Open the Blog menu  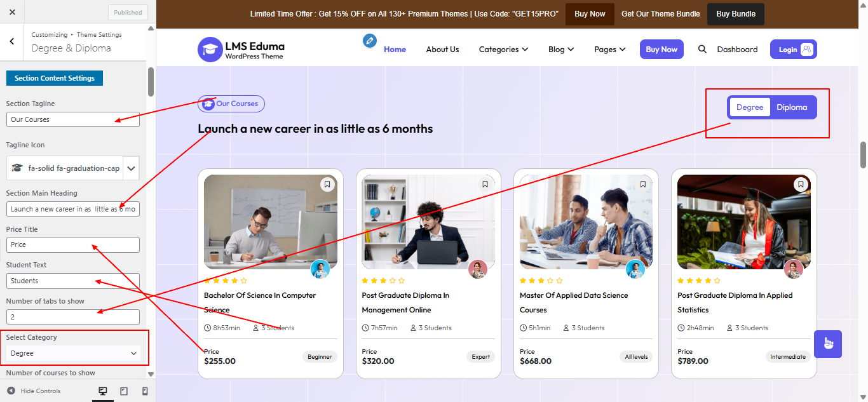560,49
